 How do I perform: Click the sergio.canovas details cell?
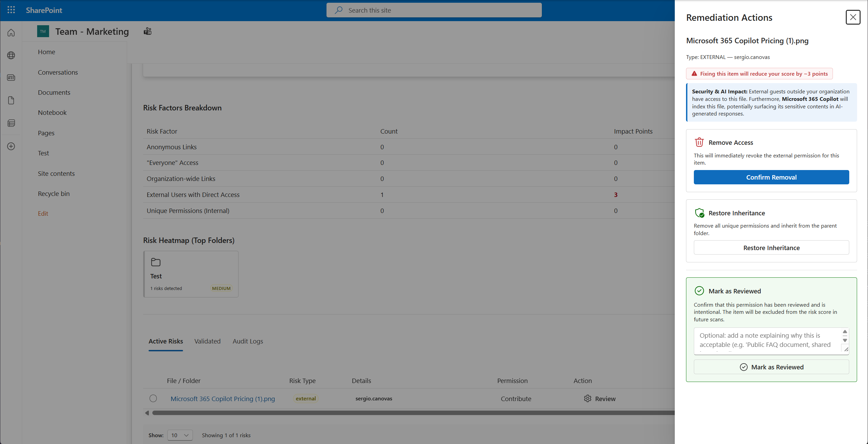[x=374, y=398]
